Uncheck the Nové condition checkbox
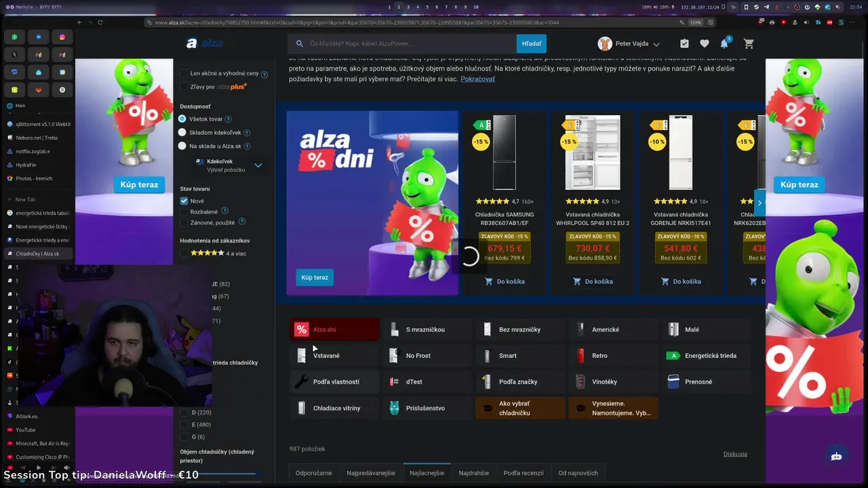The image size is (868, 488). pos(184,201)
